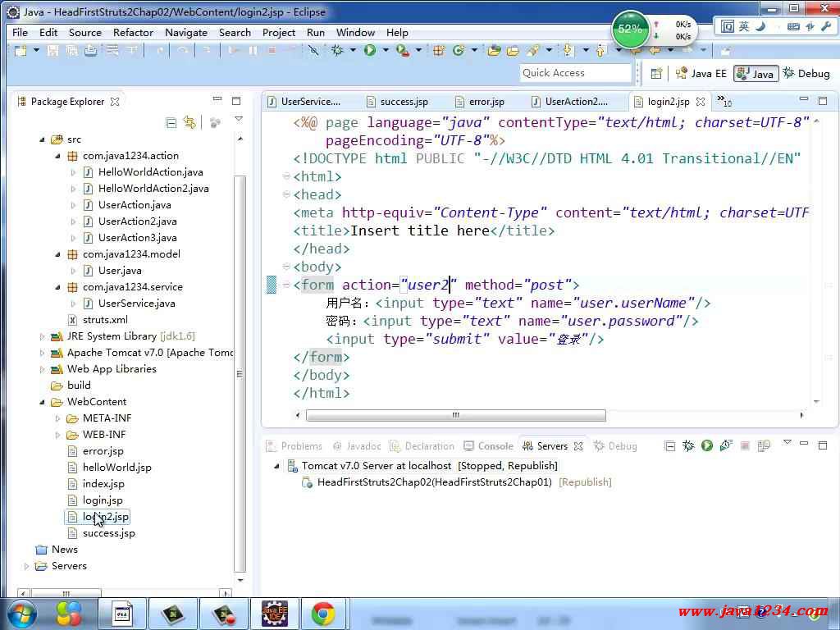Open the Java EE IDE taskbar icon
Viewport: 840px width, 630px height.
(274, 614)
